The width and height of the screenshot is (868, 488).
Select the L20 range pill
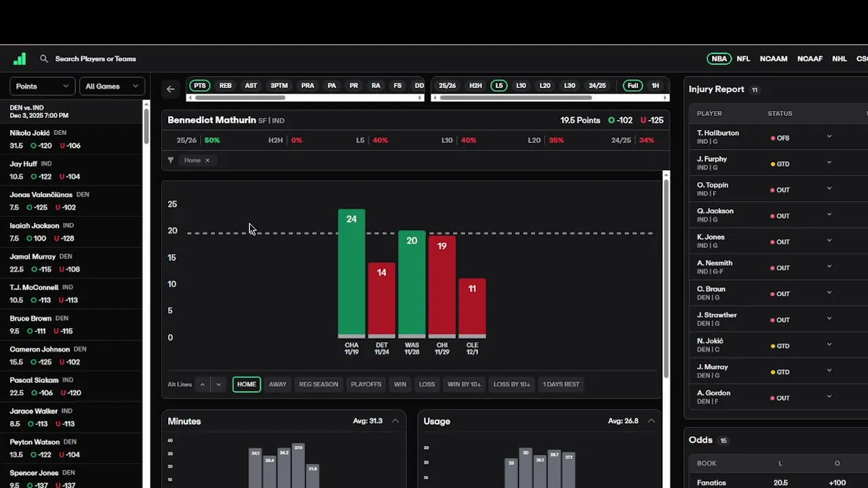pyautogui.click(x=545, y=86)
